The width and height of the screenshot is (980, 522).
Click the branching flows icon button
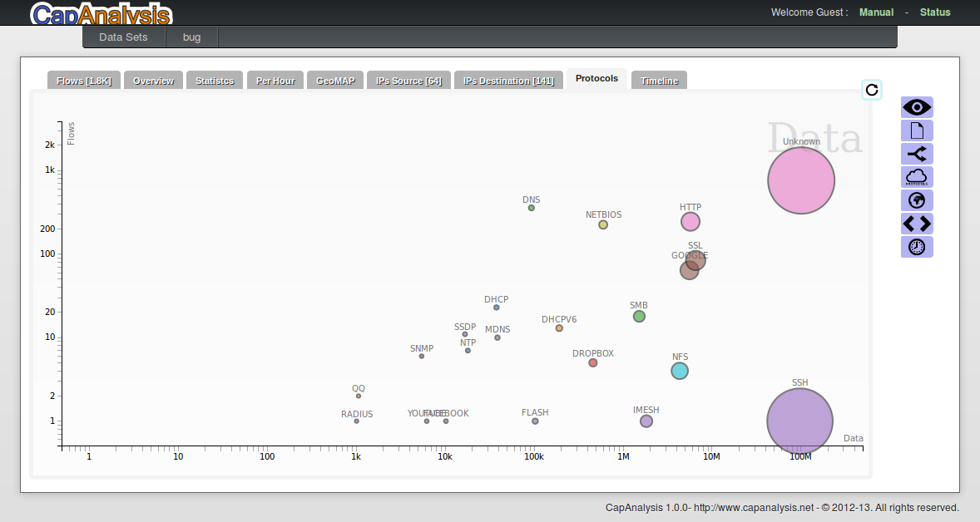click(917, 154)
